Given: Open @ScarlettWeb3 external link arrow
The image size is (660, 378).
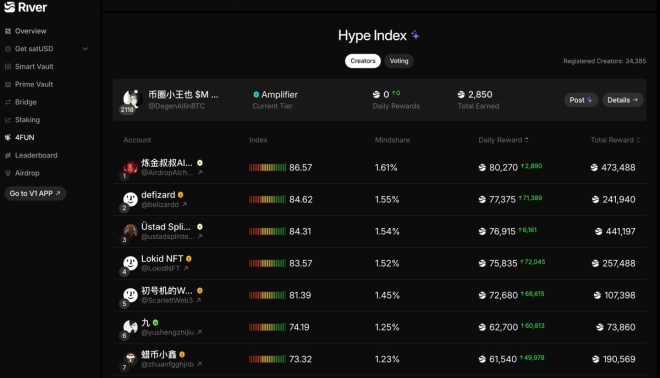Looking at the screenshot, I should coord(198,300).
